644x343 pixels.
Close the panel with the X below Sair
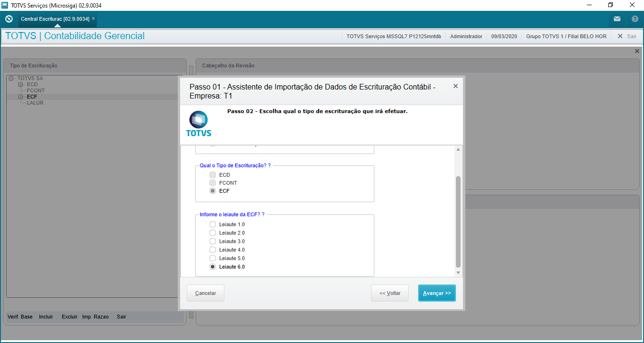click(x=637, y=51)
